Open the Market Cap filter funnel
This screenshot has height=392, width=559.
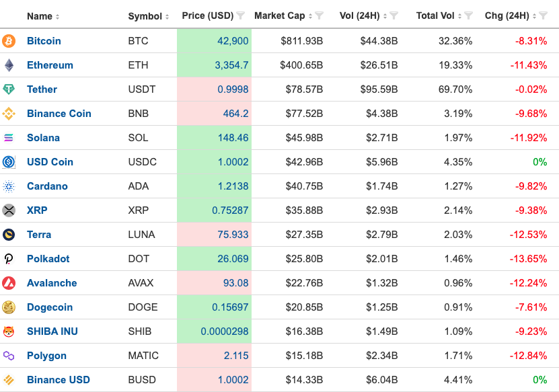[320, 15]
